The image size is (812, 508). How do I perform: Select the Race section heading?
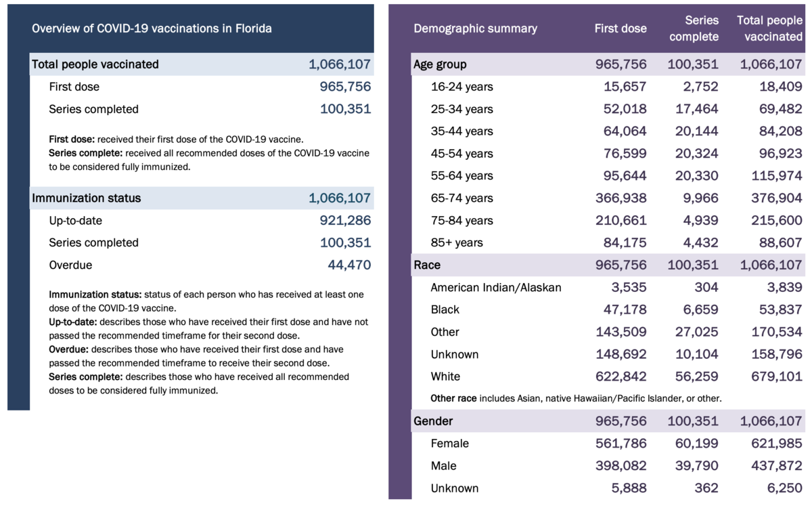(427, 265)
